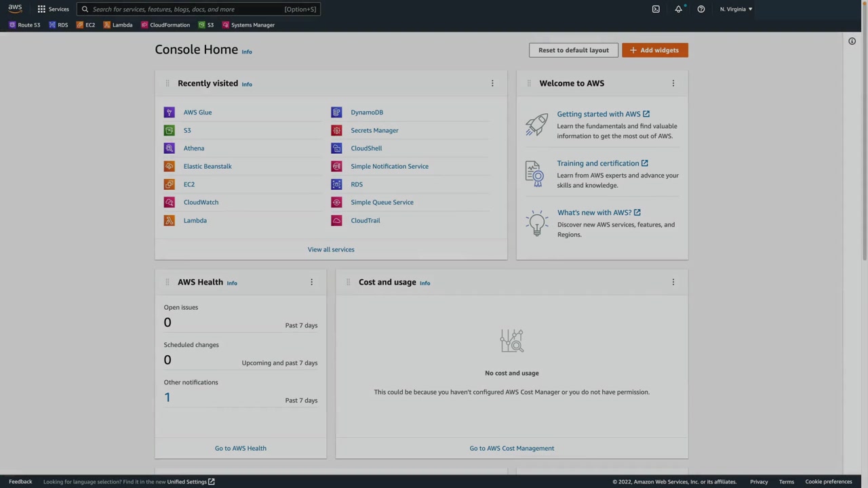868x488 pixels.
Task: Click Info link beside Recently visited
Action: tap(247, 84)
